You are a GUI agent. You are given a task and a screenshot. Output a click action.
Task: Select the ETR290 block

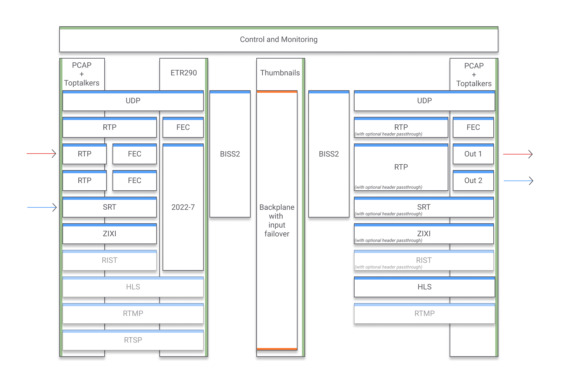coord(183,73)
